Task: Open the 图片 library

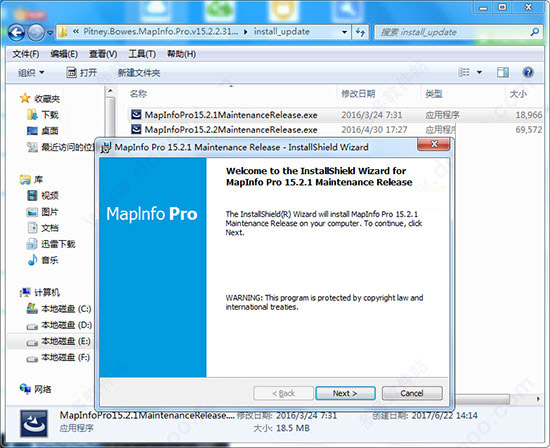Action: pos(43,212)
